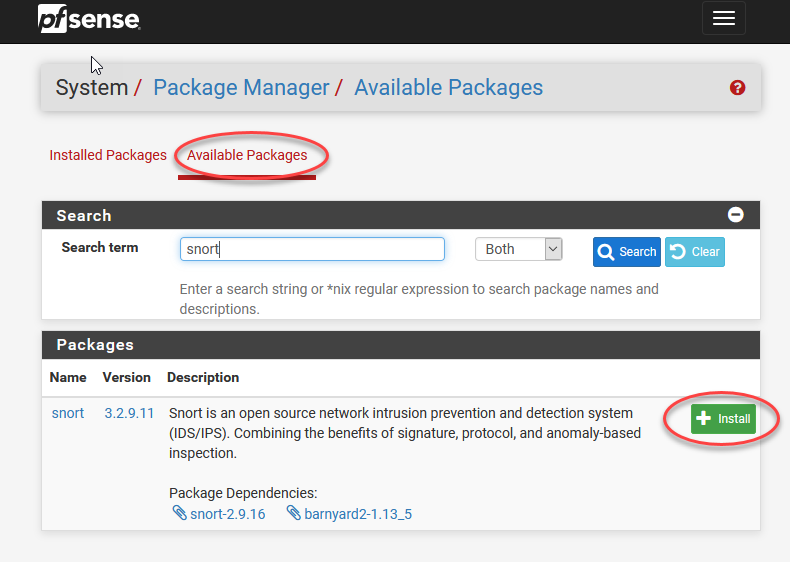Click the Search panel heading text

(84, 216)
